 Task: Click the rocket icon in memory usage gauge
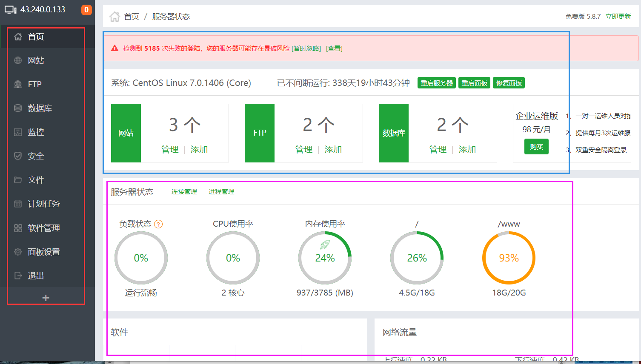(x=325, y=245)
